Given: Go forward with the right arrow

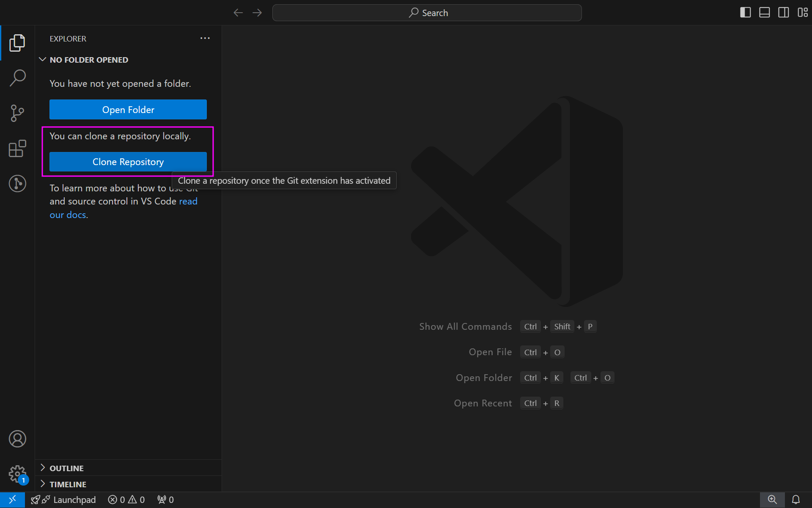Looking at the screenshot, I should click(257, 13).
